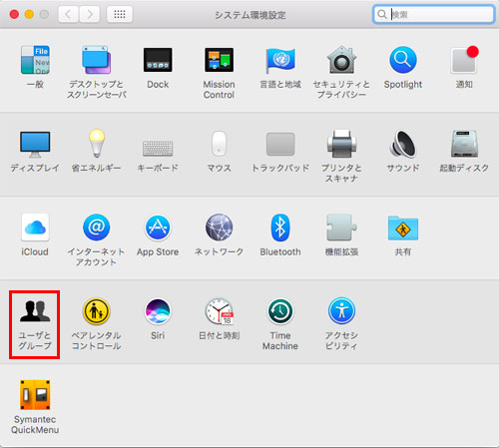Open the ネットワーク preferences pane
The image size is (499, 448).
point(219,235)
